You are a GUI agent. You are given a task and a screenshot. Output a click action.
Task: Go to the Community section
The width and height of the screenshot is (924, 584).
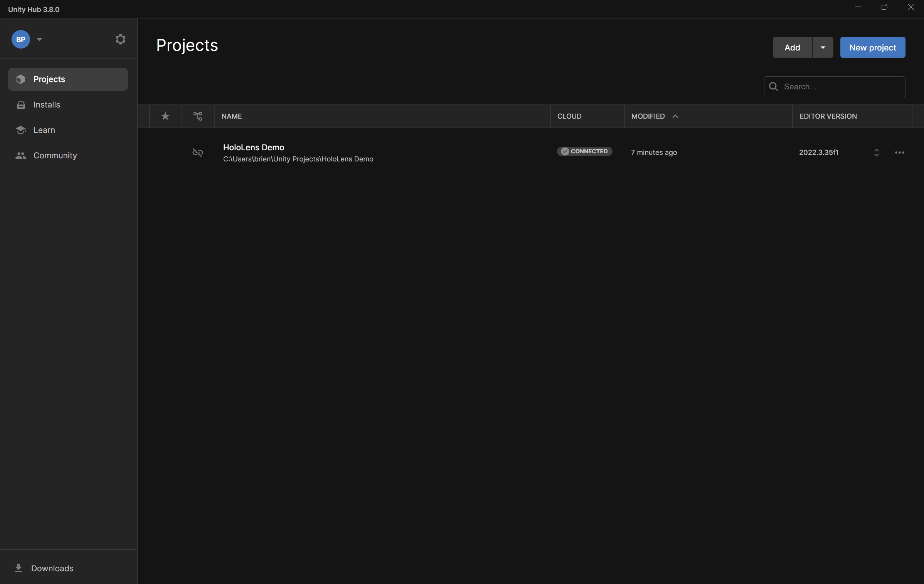tap(55, 155)
